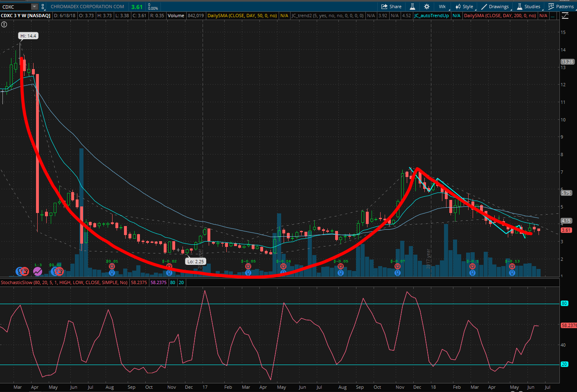Open the Style menu
Image resolution: width=577 pixels, height=392 pixels.
pos(464,7)
